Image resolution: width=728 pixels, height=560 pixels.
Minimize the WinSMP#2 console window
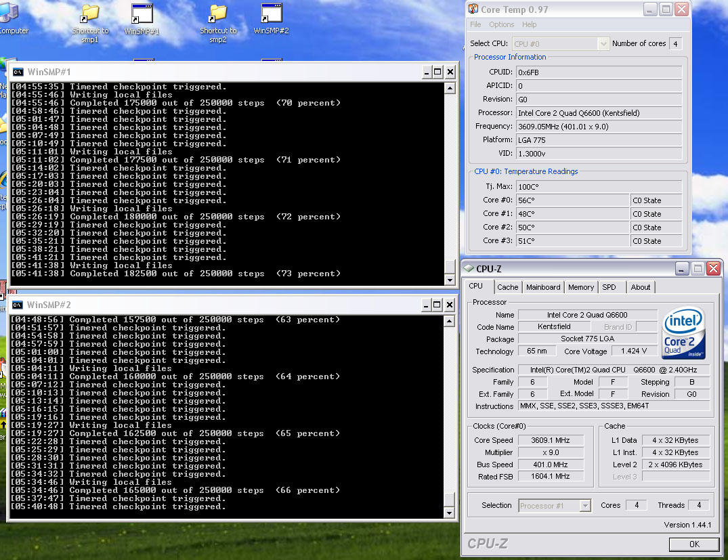[x=426, y=305]
